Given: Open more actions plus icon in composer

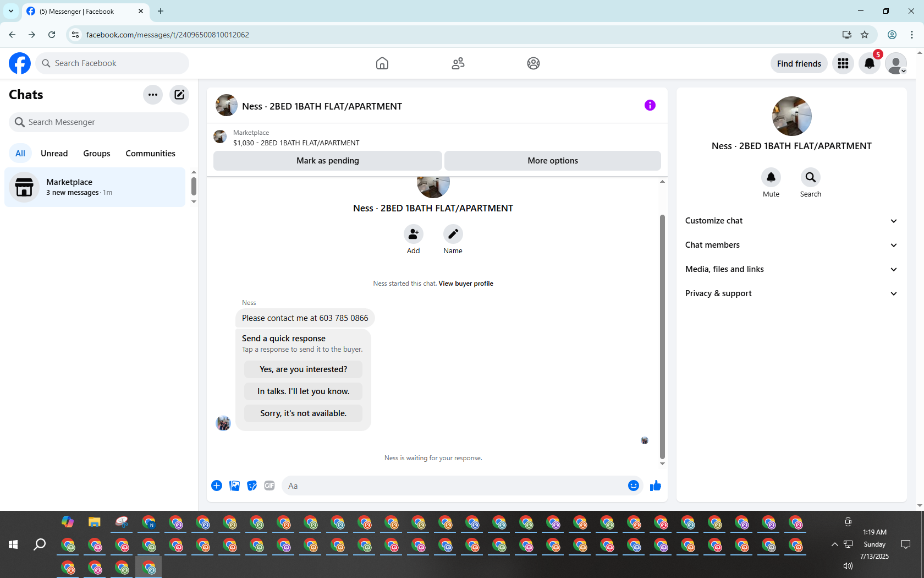Looking at the screenshot, I should tap(217, 486).
